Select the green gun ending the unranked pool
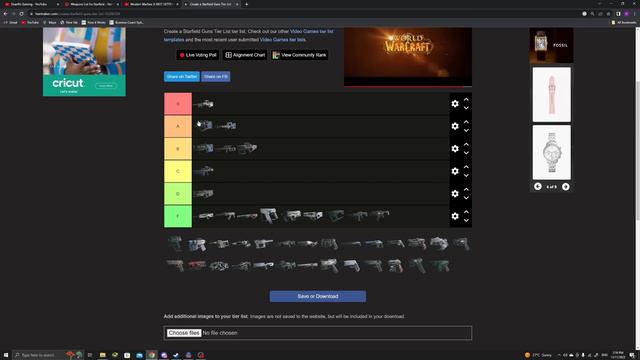640x360 pixels. tap(440, 266)
